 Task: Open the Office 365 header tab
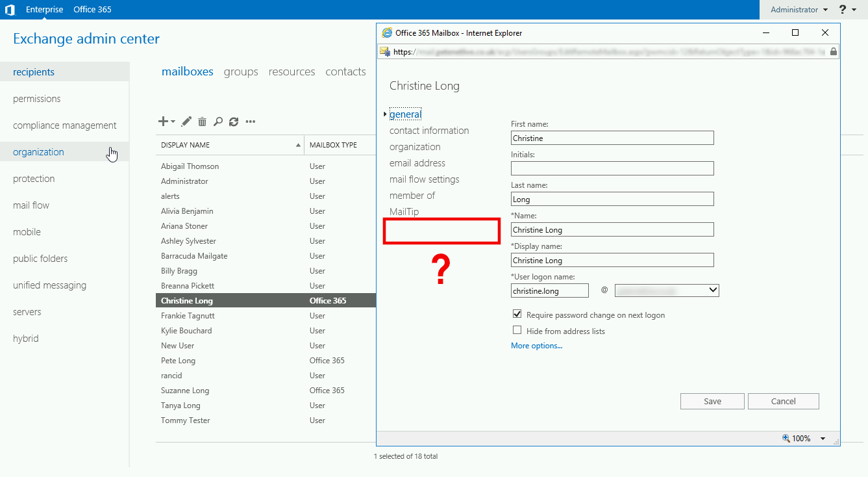pyautogui.click(x=92, y=10)
